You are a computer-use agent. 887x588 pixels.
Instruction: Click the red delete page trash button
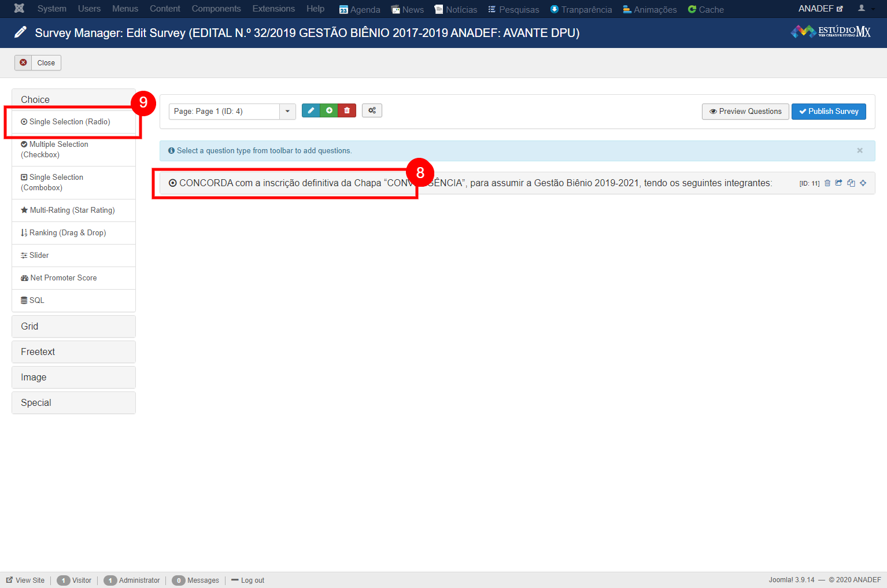point(347,110)
